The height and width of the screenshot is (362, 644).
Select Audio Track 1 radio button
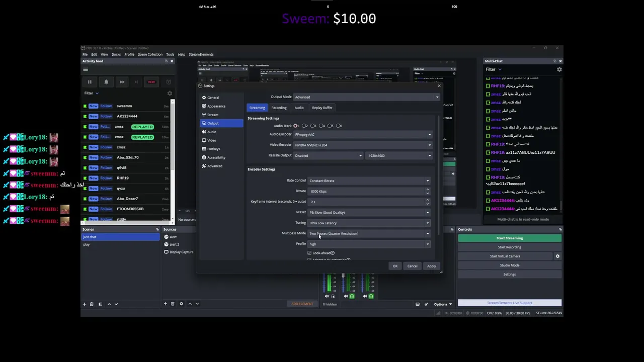pos(295,126)
